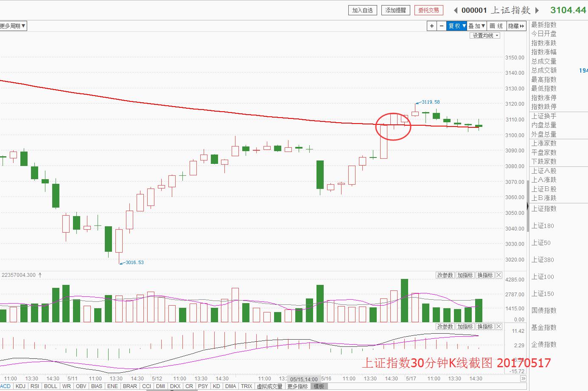Viewport: 588px width, 391px height.
Task: Click the 委托交易 button
Action: (428, 10)
